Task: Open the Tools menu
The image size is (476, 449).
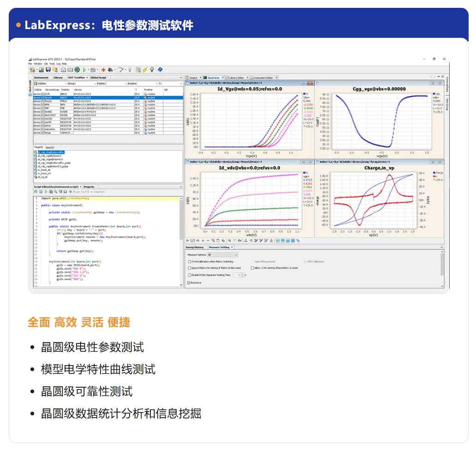Action: pos(52,64)
